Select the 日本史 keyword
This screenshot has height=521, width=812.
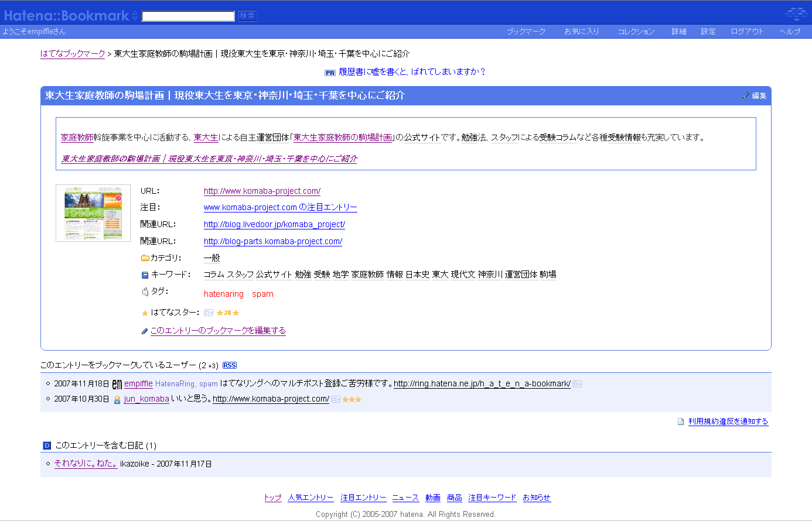pos(418,275)
